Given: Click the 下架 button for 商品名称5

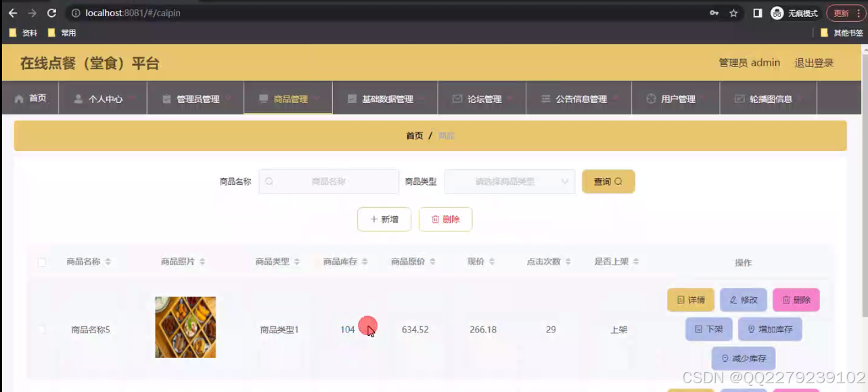Looking at the screenshot, I should click(708, 329).
